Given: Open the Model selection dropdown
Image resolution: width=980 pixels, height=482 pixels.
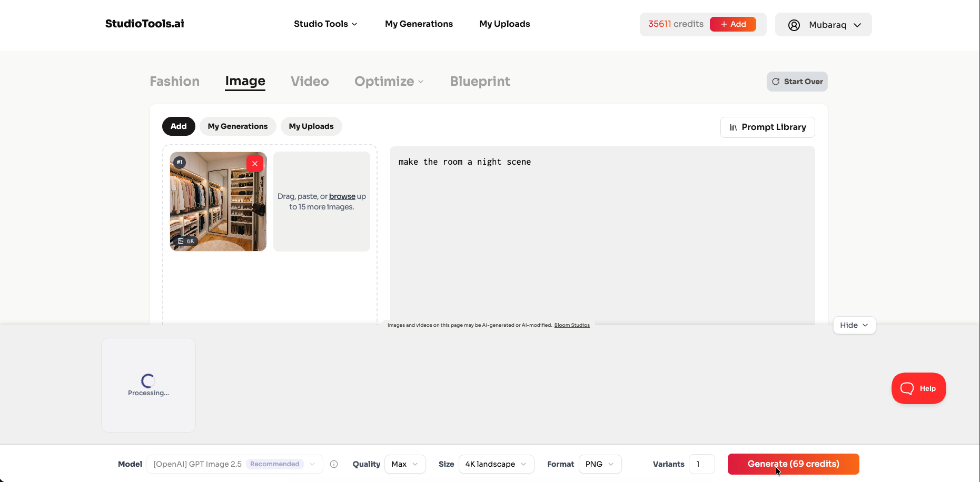Looking at the screenshot, I should [235, 464].
